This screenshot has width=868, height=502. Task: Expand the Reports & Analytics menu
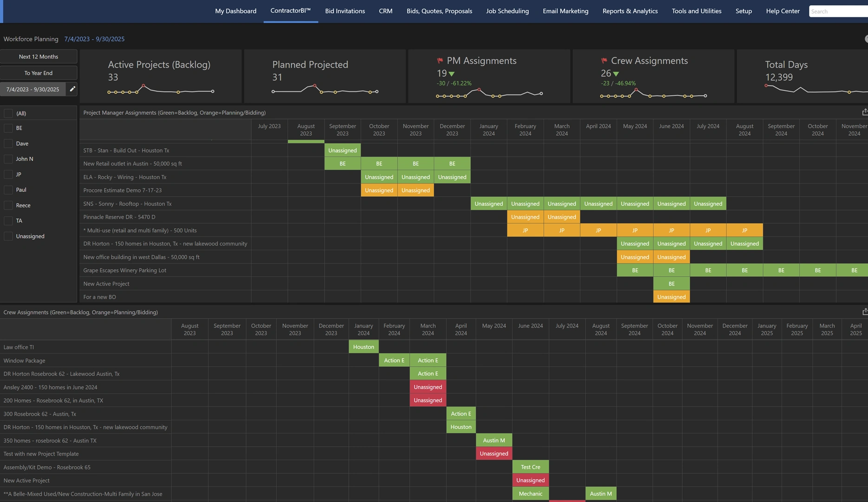click(x=630, y=11)
